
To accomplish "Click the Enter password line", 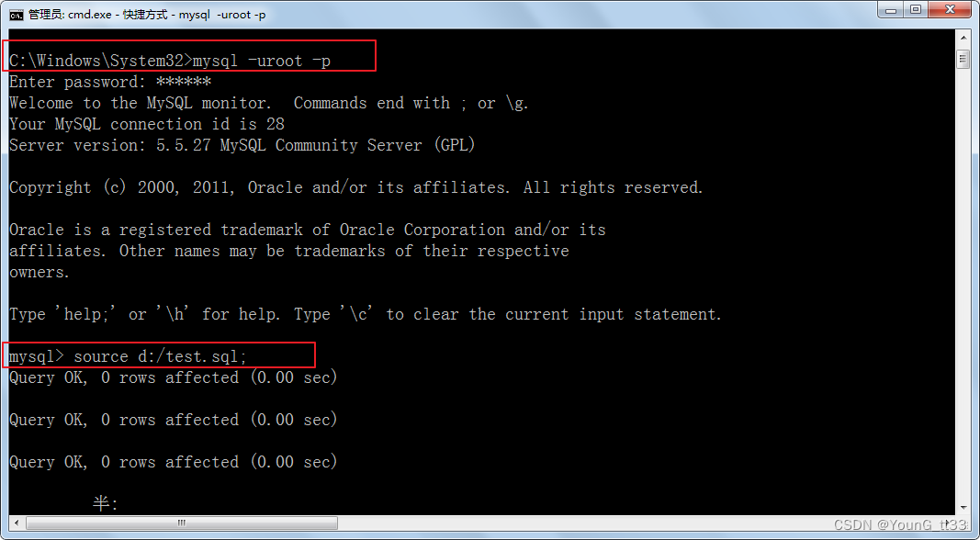I will [110, 82].
